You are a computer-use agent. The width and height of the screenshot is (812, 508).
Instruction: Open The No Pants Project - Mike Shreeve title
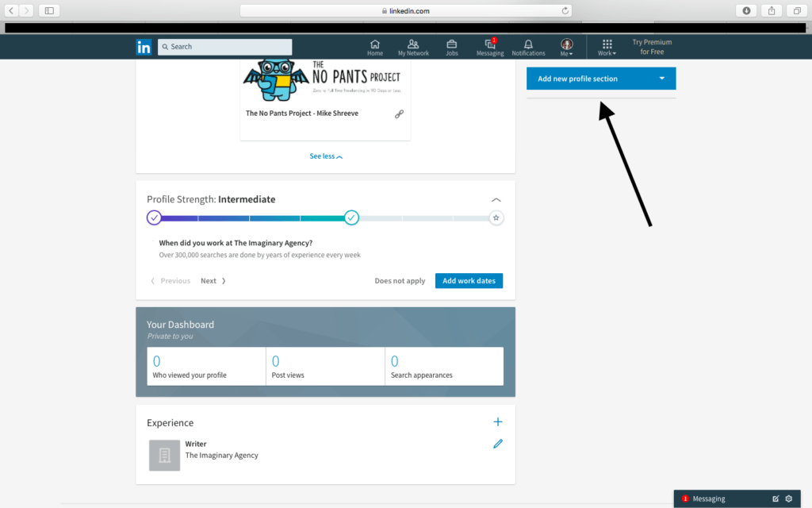click(x=302, y=113)
